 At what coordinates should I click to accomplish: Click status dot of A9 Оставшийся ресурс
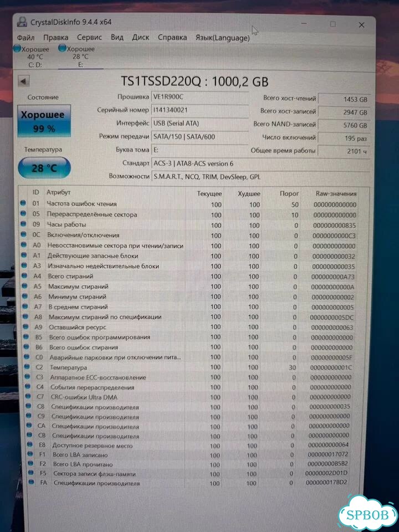(26, 326)
